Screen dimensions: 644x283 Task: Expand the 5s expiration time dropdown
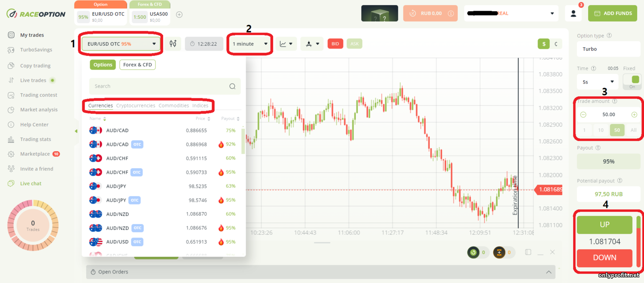coord(597,81)
